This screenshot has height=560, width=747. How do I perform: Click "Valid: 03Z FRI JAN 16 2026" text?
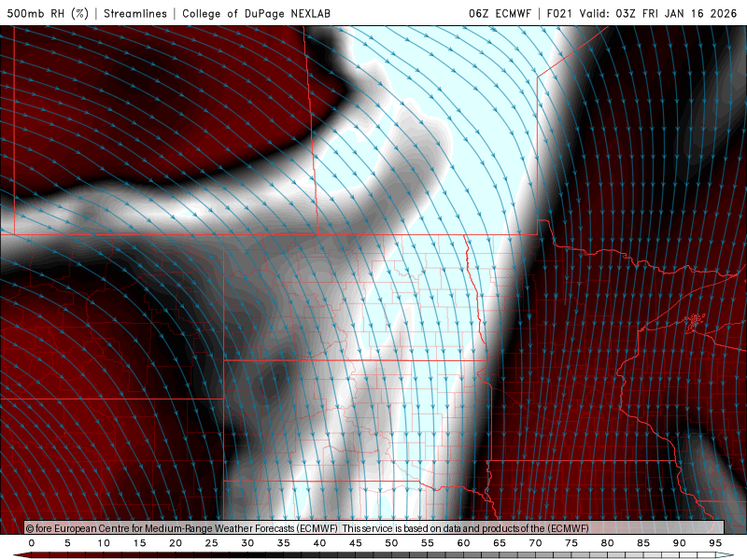tap(658, 13)
